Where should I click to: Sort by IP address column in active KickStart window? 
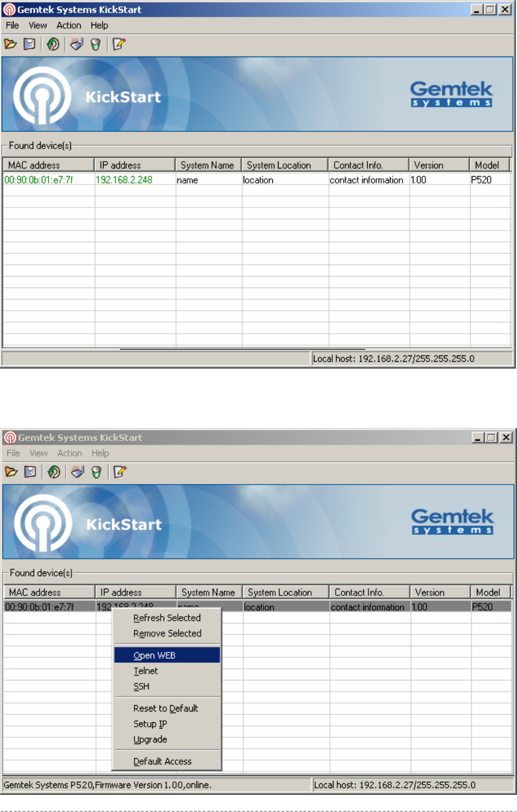(x=134, y=165)
